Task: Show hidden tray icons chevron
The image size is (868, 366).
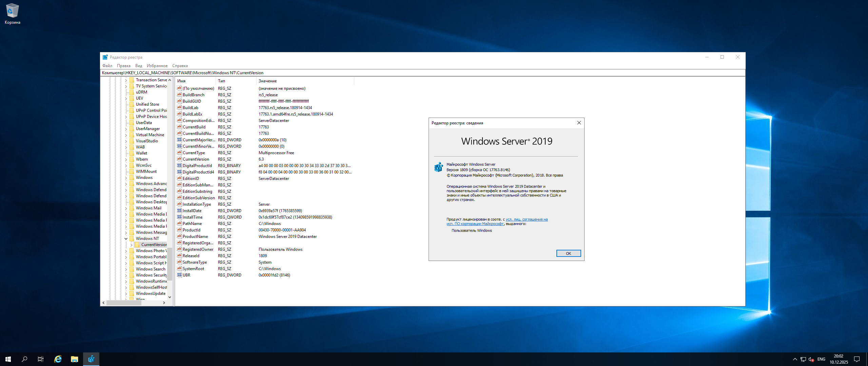Action: pyautogui.click(x=795, y=359)
